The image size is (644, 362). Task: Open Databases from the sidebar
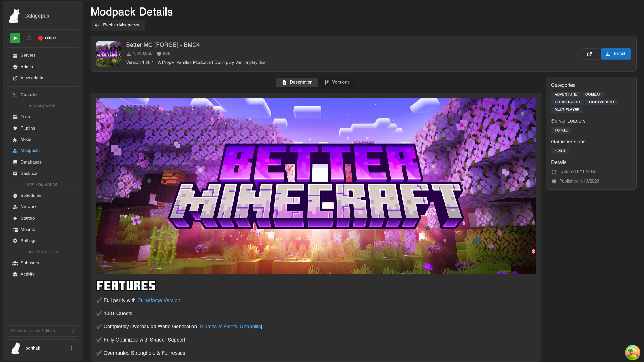click(31, 162)
